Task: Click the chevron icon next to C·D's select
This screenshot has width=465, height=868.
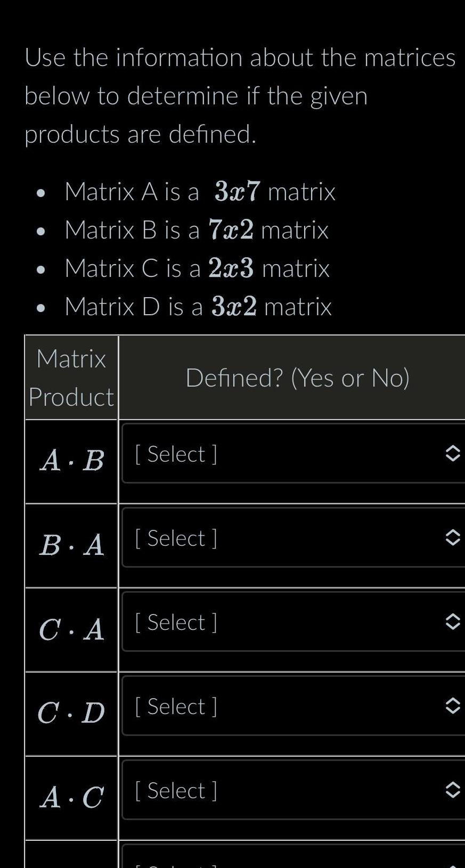Action: coord(452,706)
